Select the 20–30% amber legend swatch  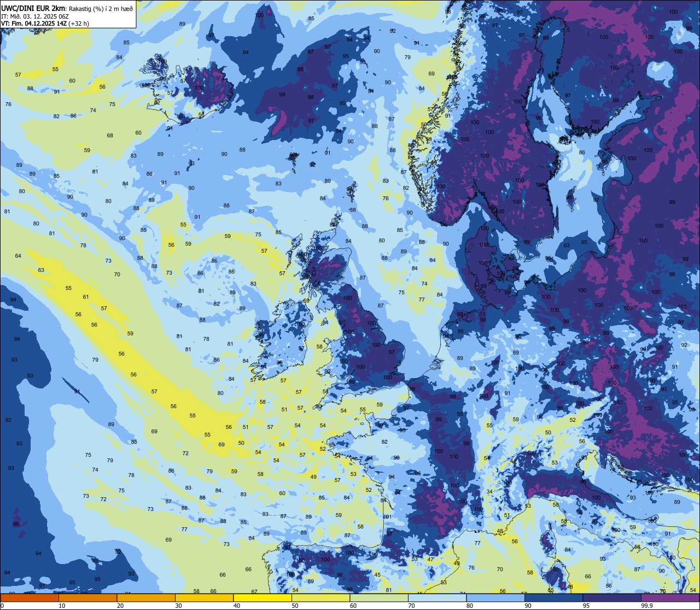coord(146,597)
